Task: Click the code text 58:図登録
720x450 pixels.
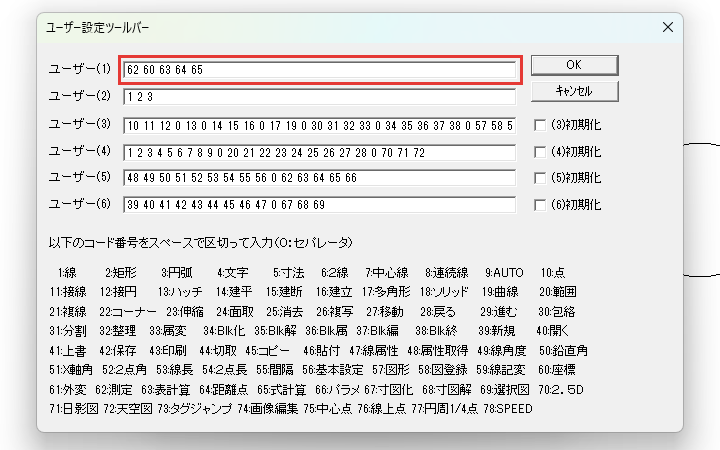Action: click(443, 370)
